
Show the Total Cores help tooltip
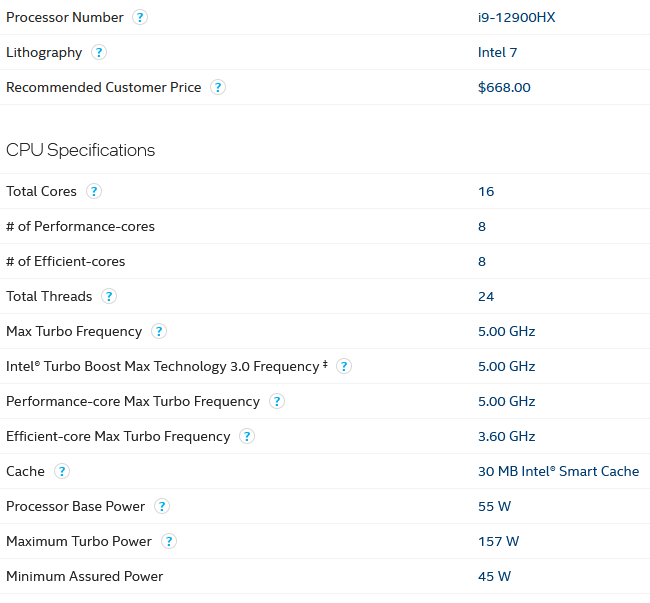pyautogui.click(x=94, y=192)
